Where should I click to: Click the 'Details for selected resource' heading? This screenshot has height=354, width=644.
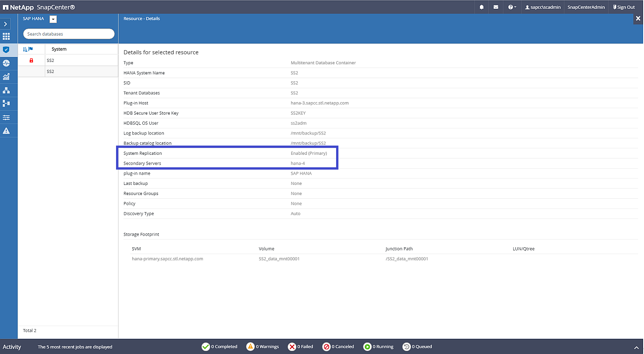161,52
